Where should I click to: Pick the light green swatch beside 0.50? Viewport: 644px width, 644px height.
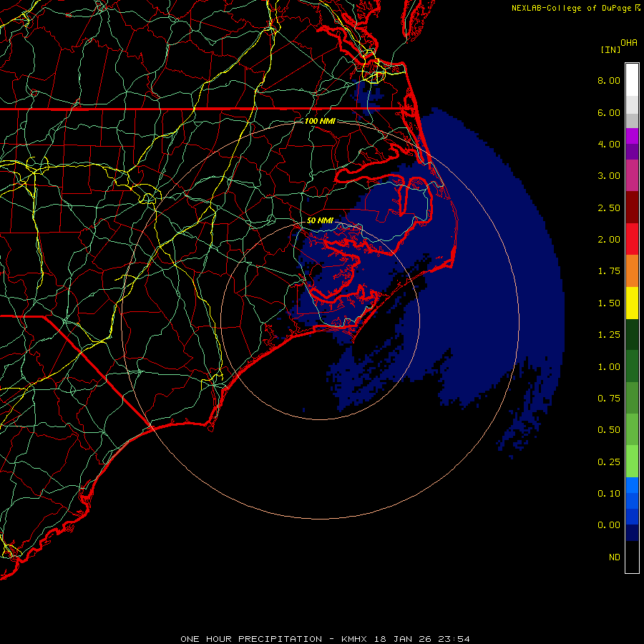632,429
